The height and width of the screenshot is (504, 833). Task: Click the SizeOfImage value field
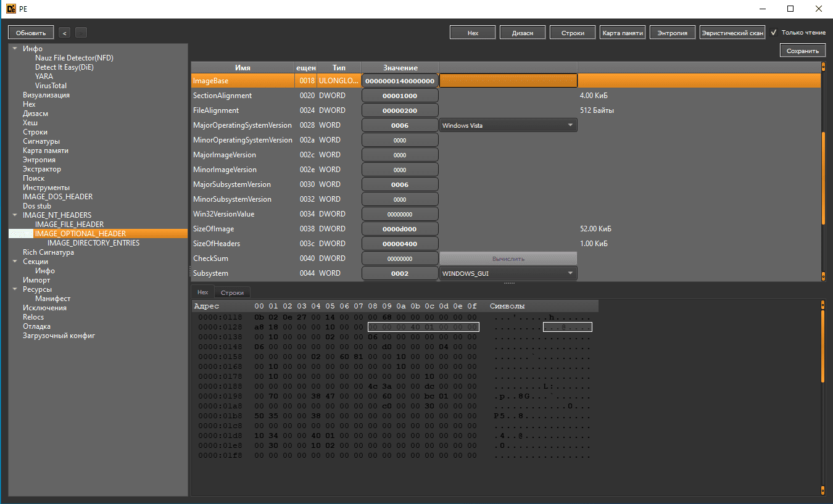click(x=399, y=229)
